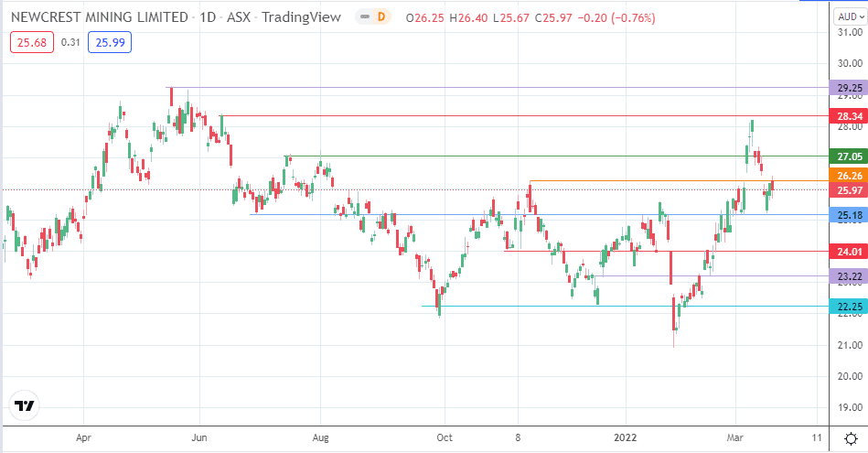Select the 28.34 red price label
This screenshot has width=868, height=453.
pos(849,116)
